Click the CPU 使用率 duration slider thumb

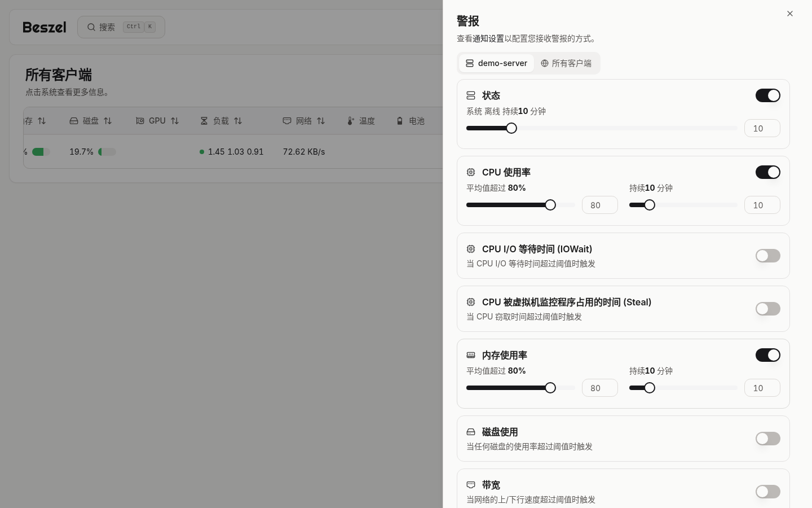(650, 205)
